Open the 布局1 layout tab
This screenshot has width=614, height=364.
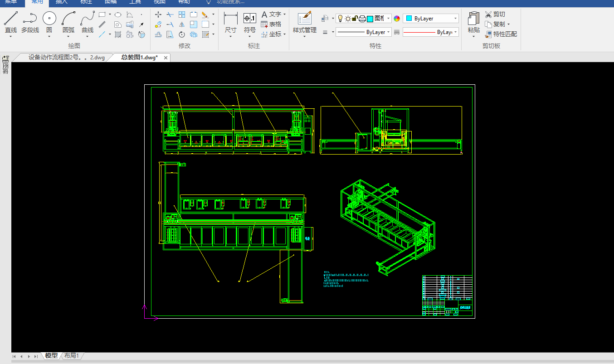click(x=72, y=356)
